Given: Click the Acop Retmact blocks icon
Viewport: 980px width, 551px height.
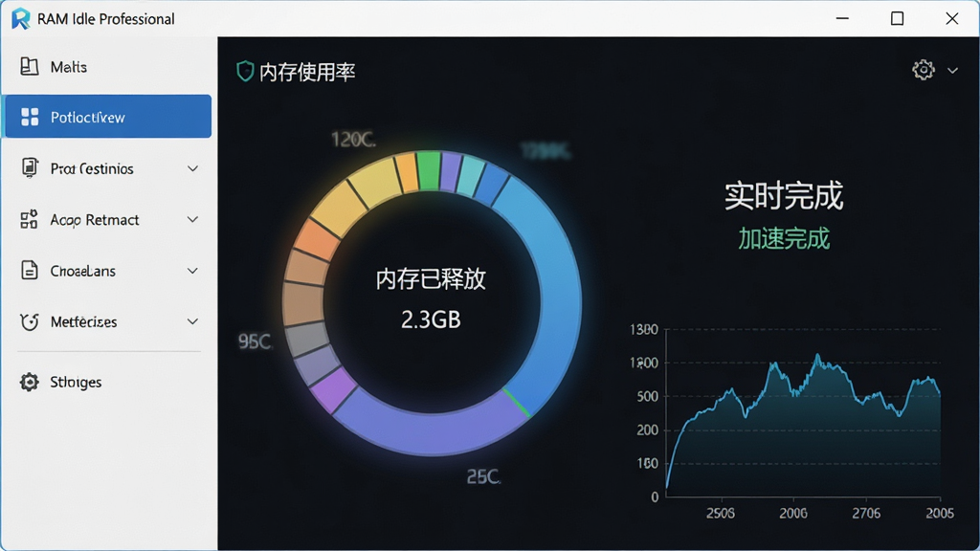Looking at the screenshot, I should (x=30, y=219).
